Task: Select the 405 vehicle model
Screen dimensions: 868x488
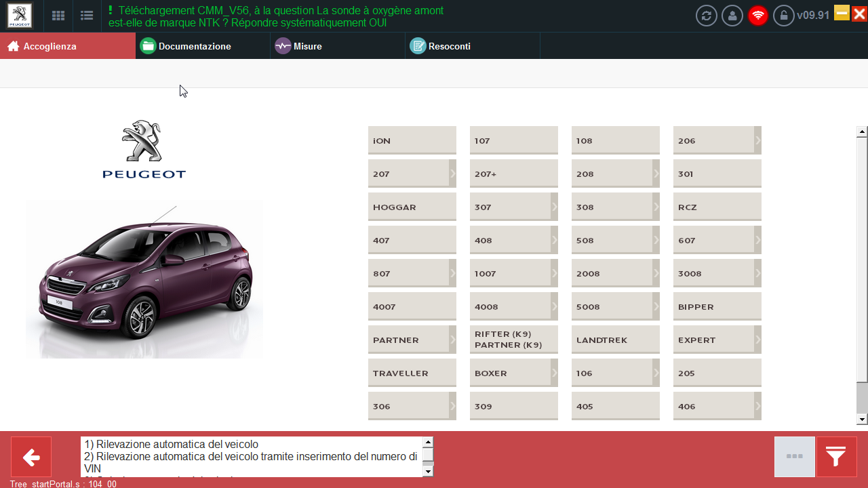Action: pos(616,406)
